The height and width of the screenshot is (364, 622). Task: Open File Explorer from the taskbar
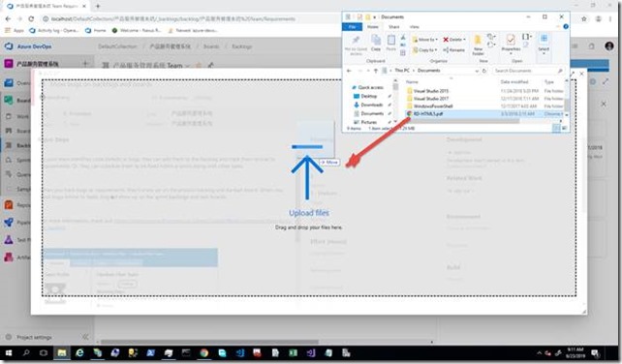click(x=61, y=353)
